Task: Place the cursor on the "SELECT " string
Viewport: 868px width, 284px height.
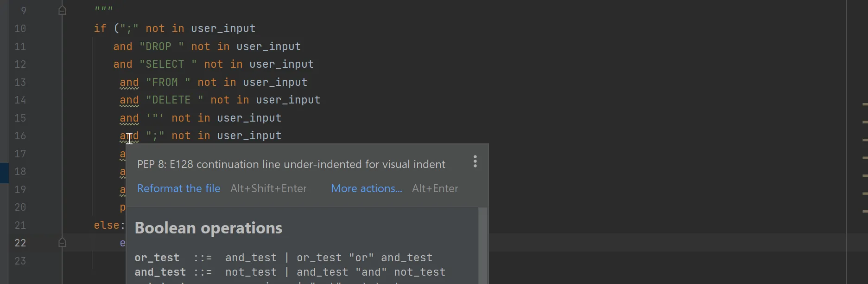Action: tap(168, 65)
